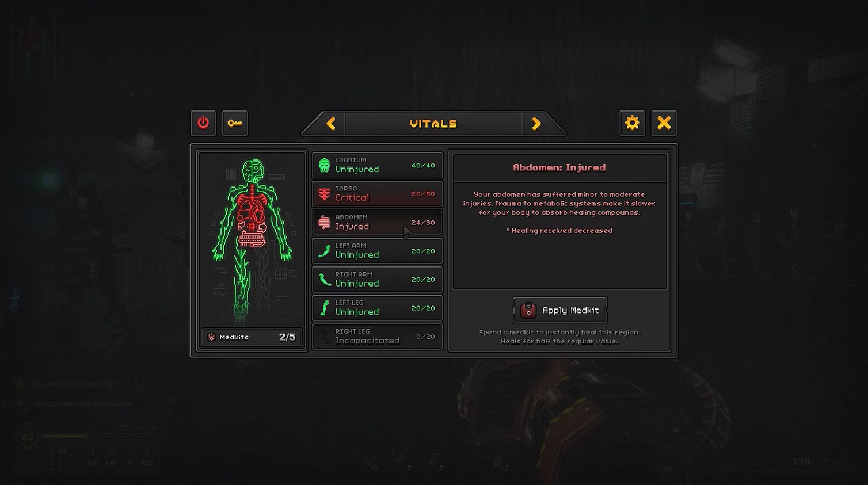The width and height of the screenshot is (868, 485).
Task: Select the Right Leg Incapacitated row
Action: 378,337
